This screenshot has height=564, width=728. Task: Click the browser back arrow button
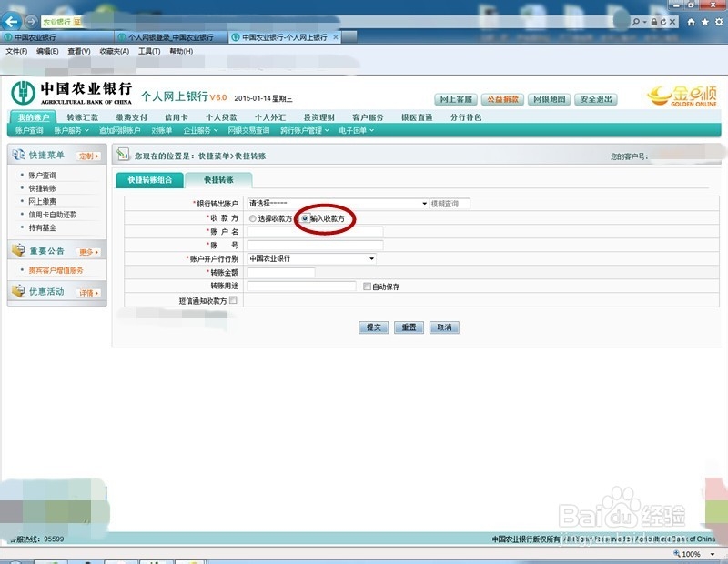11,21
